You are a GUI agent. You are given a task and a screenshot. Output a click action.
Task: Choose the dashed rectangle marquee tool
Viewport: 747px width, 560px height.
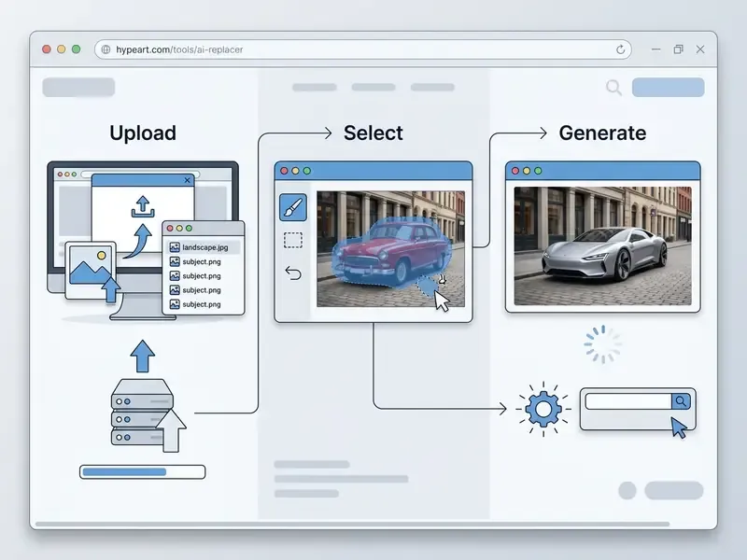click(293, 240)
